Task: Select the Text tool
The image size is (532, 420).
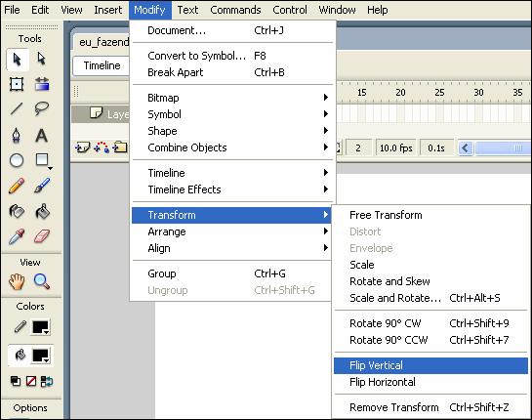Action: (42, 135)
